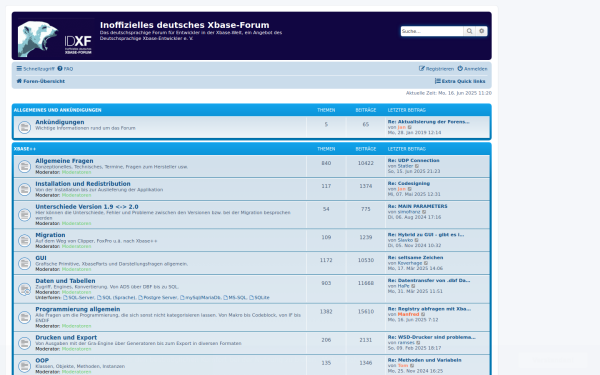Open last post Re: UDP Connection
This screenshot has width=600, height=375.
tap(414, 160)
